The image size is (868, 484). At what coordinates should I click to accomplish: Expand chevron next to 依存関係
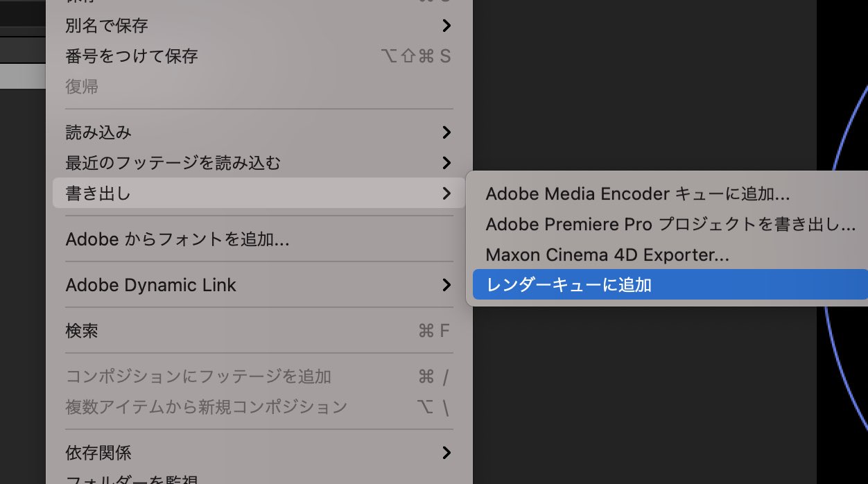click(x=446, y=453)
